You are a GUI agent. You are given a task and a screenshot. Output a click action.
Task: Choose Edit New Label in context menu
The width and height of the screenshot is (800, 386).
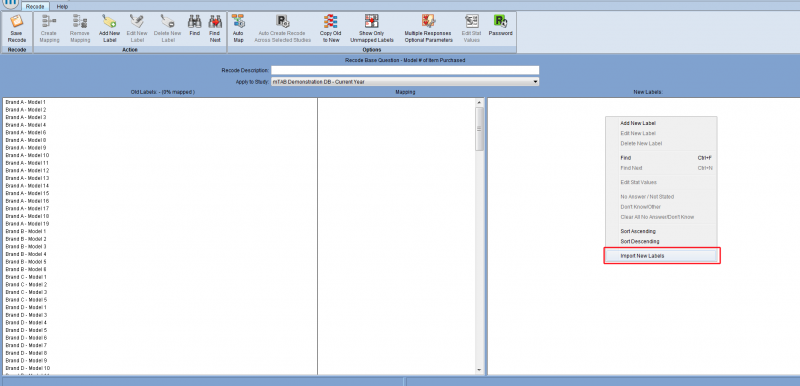pos(661,134)
